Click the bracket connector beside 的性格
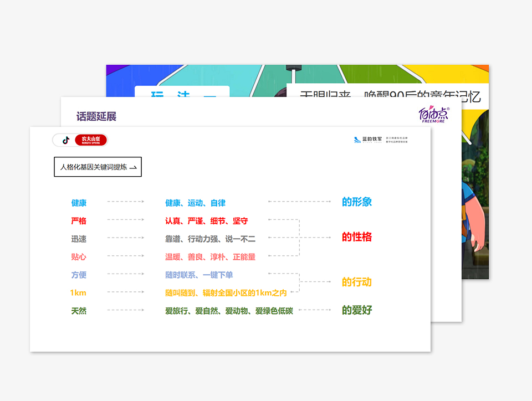The height and width of the screenshot is (401, 532). pos(299,238)
